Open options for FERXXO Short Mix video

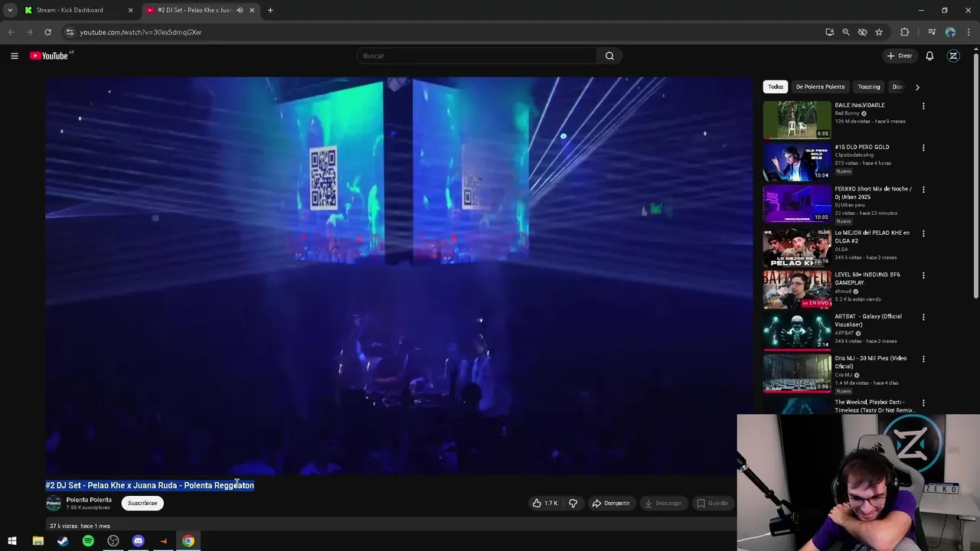click(x=923, y=190)
